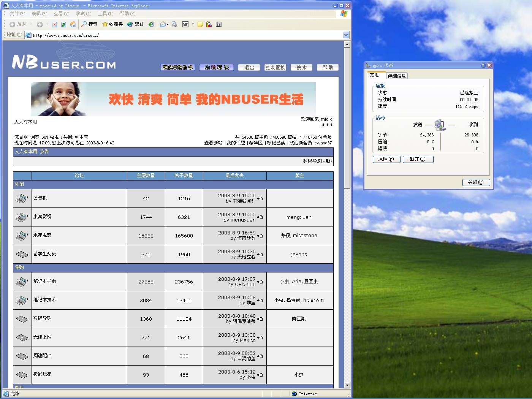Print the page using the printer icon

pos(175,24)
